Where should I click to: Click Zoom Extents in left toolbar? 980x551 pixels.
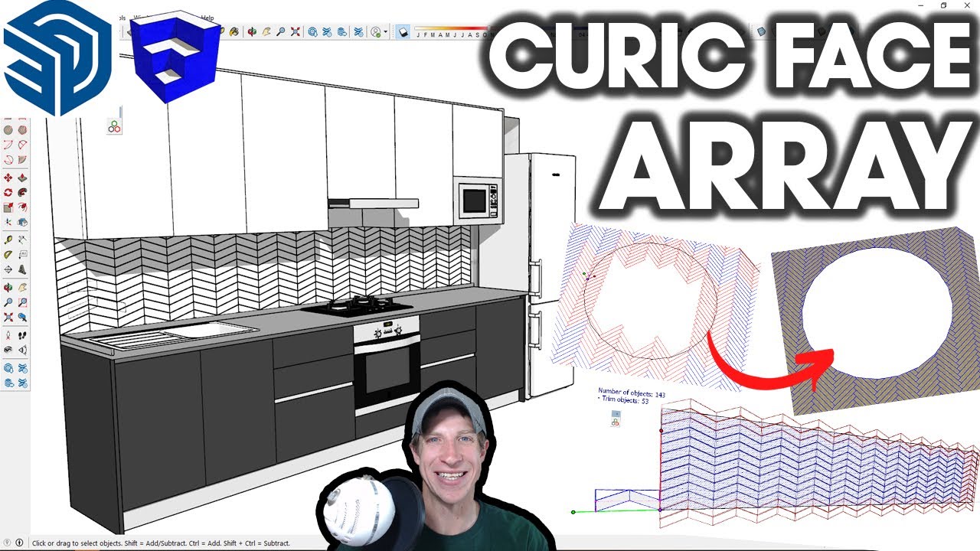pyautogui.click(x=8, y=317)
